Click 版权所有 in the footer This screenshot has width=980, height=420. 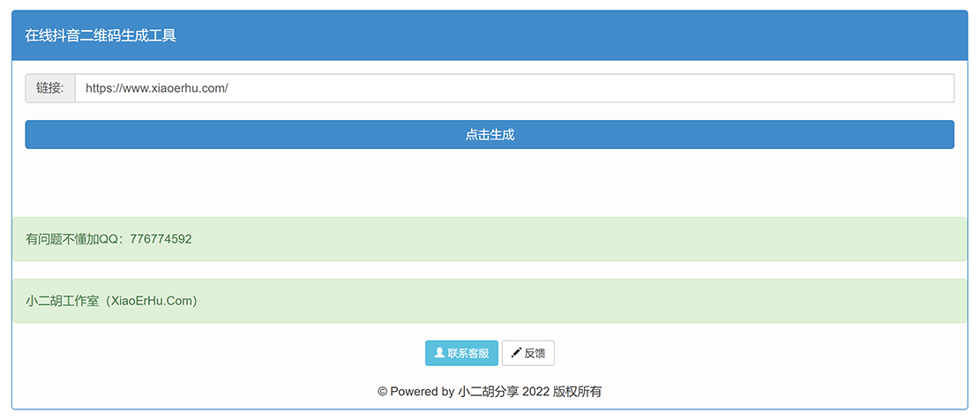(x=577, y=391)
